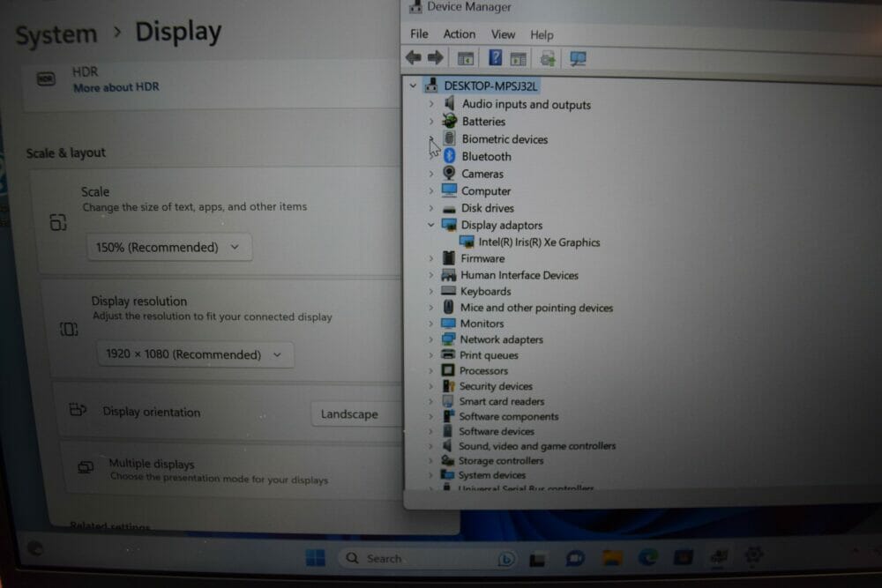Click the toolbar icon between Forward arrow and Help
The width and height of the screenshot is (882, 588).
465,58
